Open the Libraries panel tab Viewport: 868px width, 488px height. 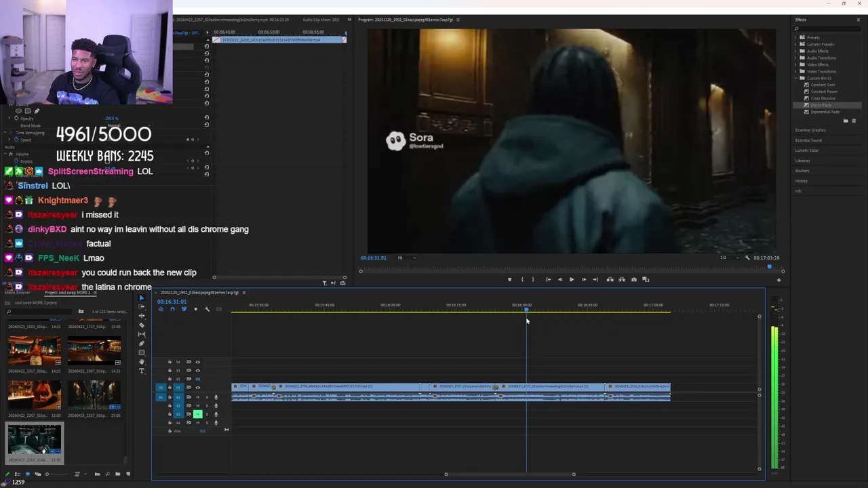click(x=803, y=161)
